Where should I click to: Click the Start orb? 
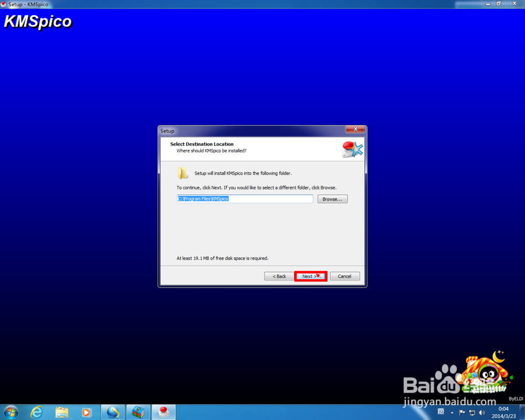(10, 413)
